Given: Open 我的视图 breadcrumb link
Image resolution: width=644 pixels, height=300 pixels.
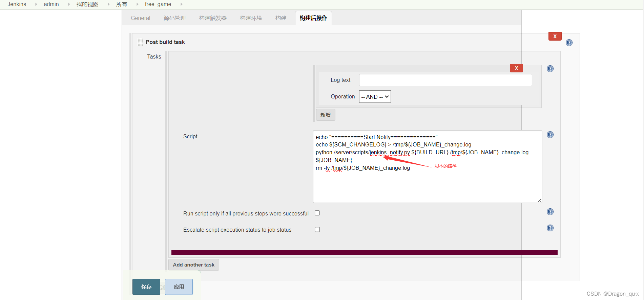Looking at the screenshot, I should (x=87, y=4).
